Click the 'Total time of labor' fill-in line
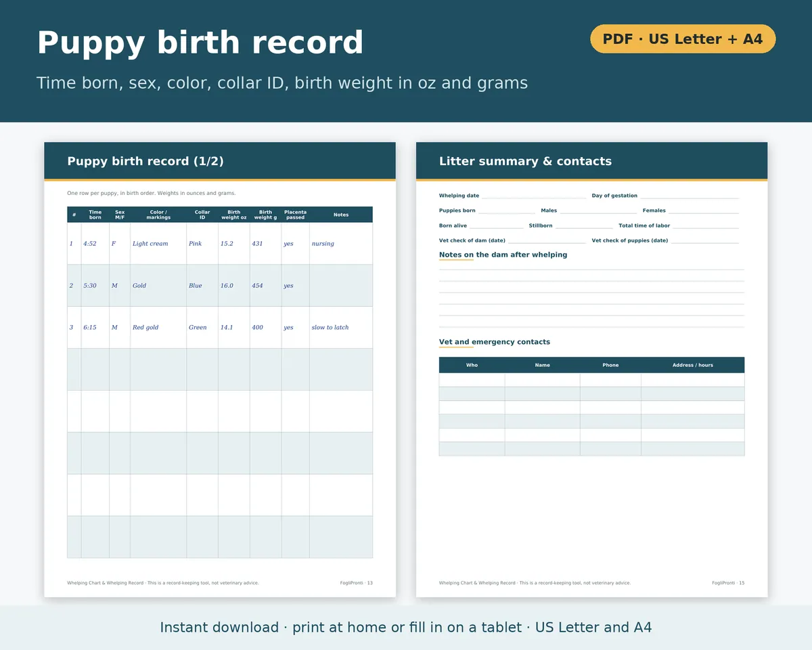Image resolution: width=812 pixels, height=650 pixels. coord(706,226)
